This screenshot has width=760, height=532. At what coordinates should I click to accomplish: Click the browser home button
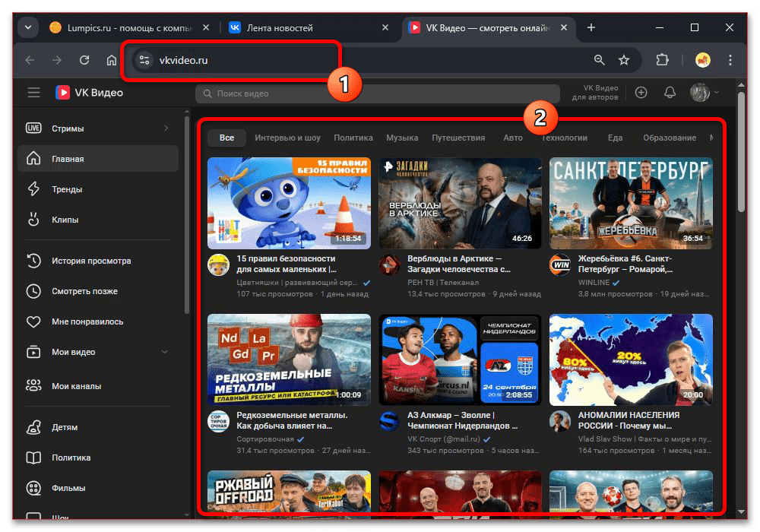pos(112,60)
